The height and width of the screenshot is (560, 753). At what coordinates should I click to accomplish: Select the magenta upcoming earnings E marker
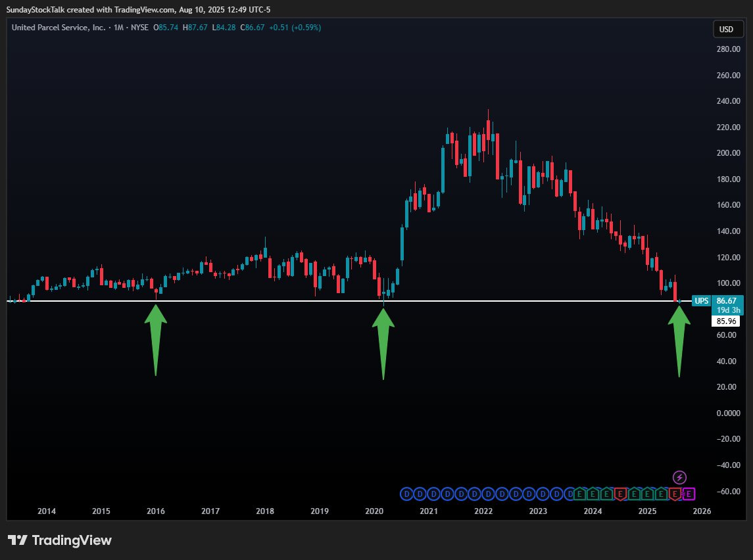click(689, 494)
